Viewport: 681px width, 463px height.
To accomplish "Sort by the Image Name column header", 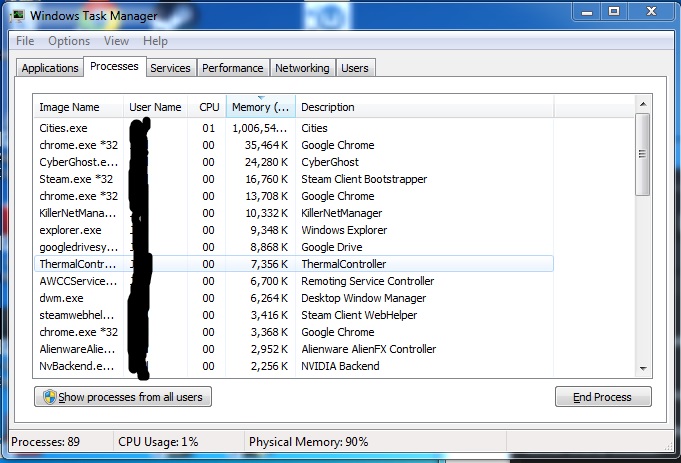I will 70,107.
